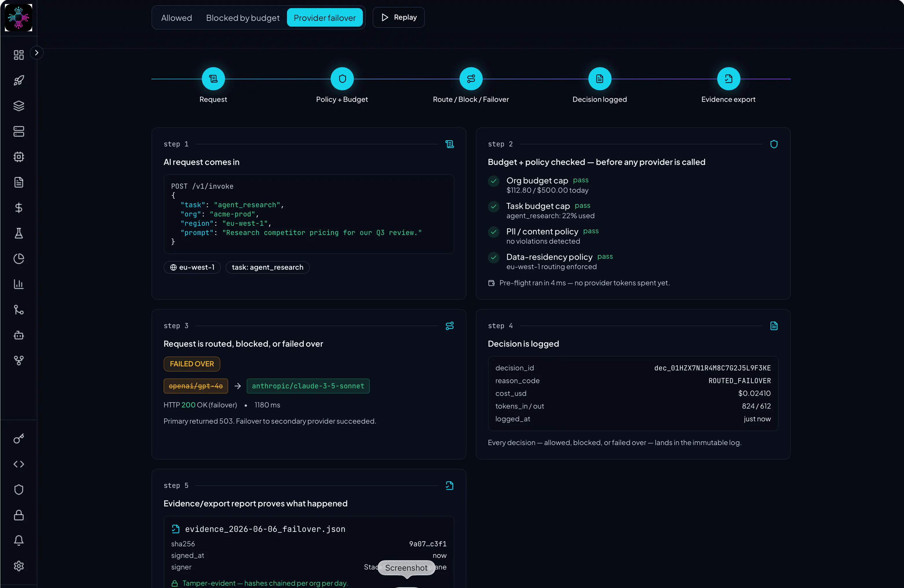Click the Route / Block / Failover node
The image size is (904, 588).
471,79
